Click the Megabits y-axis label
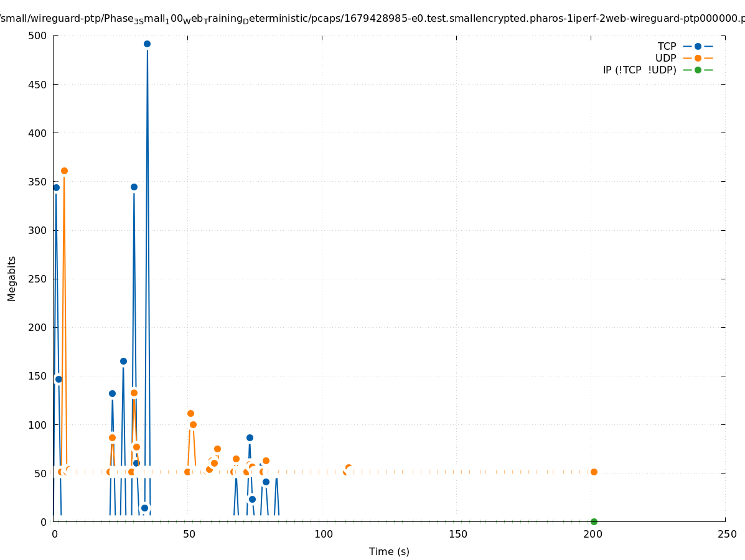 pos(12,278)
